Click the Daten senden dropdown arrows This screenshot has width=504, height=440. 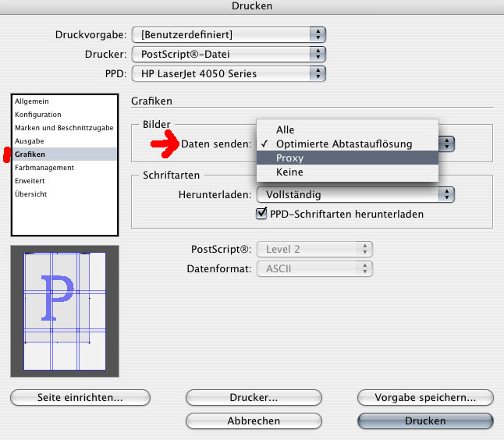(447, 144)
